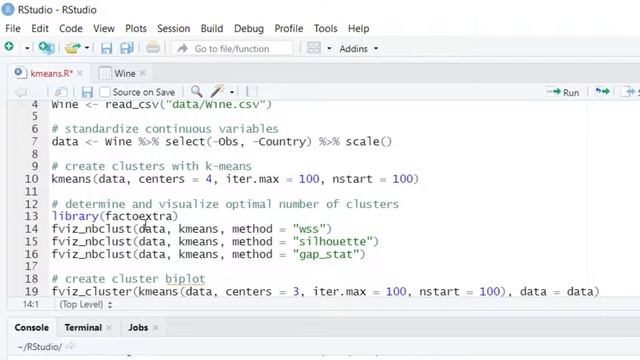Click the scale() call on line 7
This screenshot has width=640, height=360.
pos(369,142)
